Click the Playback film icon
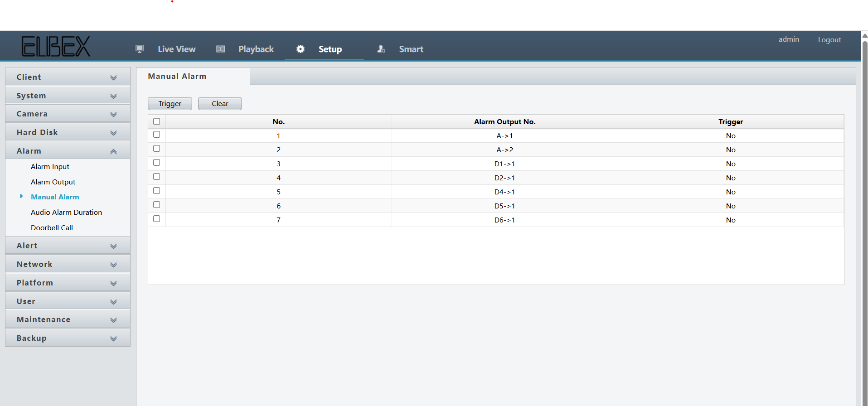 tap(221, 49)
